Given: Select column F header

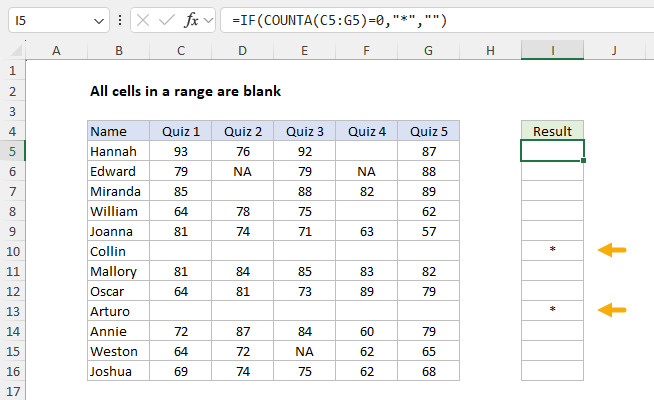Looking at the screenshot, I should click(366, 50).
